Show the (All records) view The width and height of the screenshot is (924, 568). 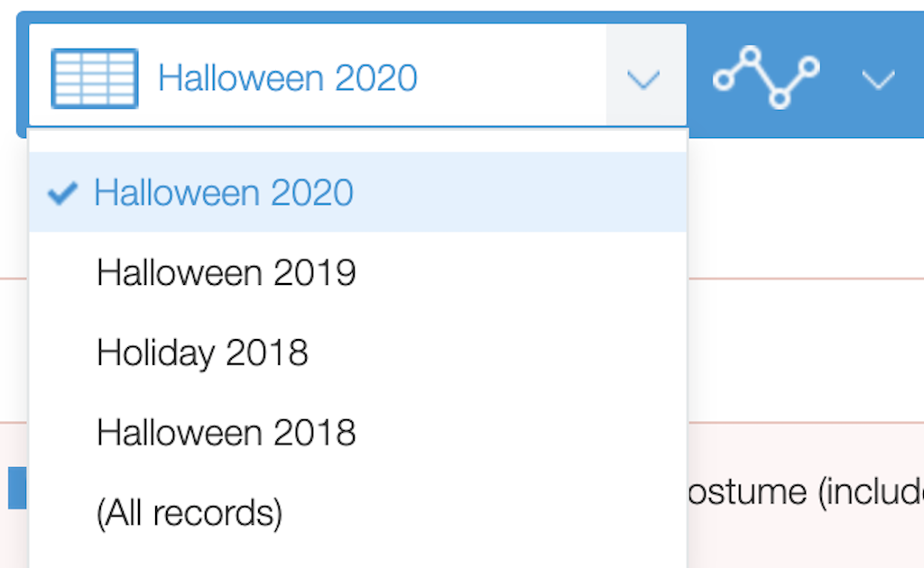pyautogui.click(x=189, y=512)
